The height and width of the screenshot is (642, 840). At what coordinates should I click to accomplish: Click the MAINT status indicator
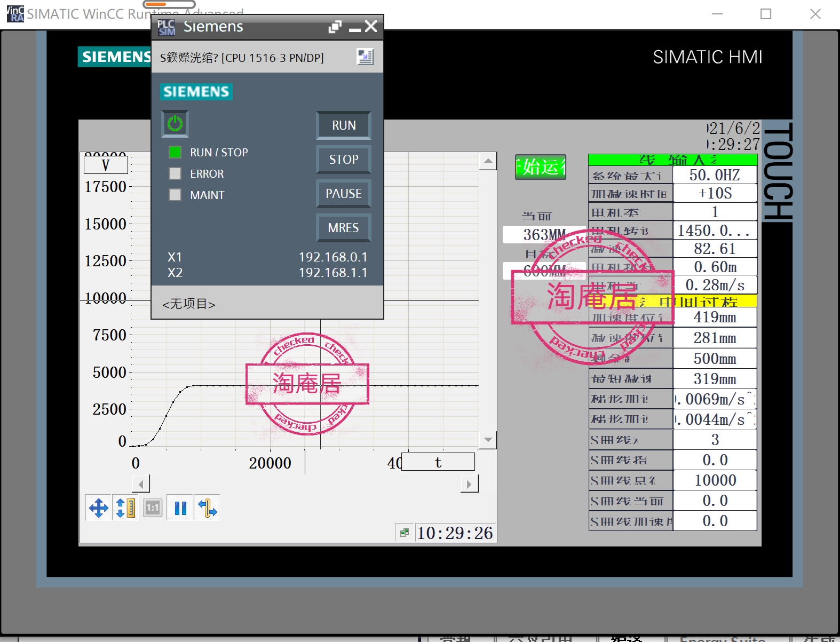coord(175,195)
